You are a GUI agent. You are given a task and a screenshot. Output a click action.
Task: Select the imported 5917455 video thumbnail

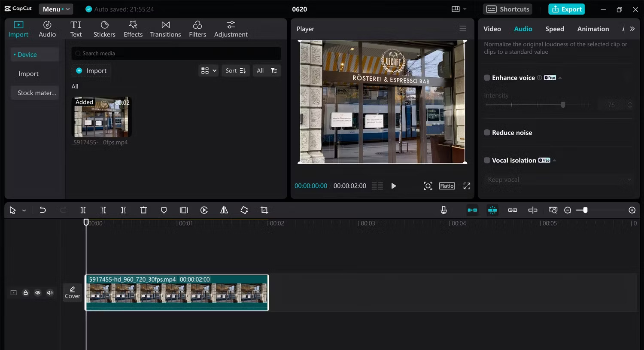coord(102,116)
